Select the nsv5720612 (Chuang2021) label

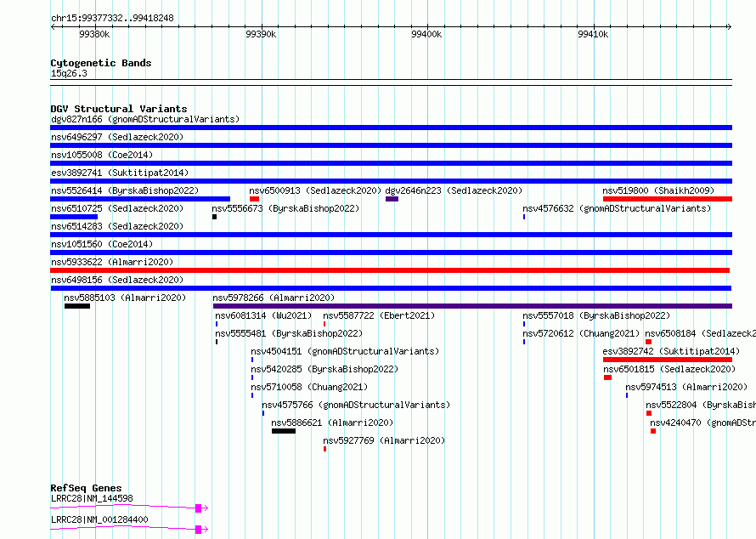click(581, 333)
